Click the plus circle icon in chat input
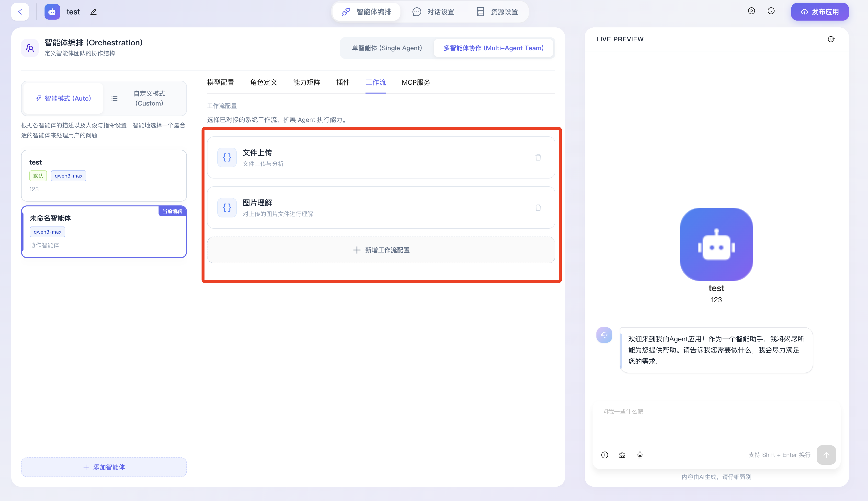 coord(605,455)
